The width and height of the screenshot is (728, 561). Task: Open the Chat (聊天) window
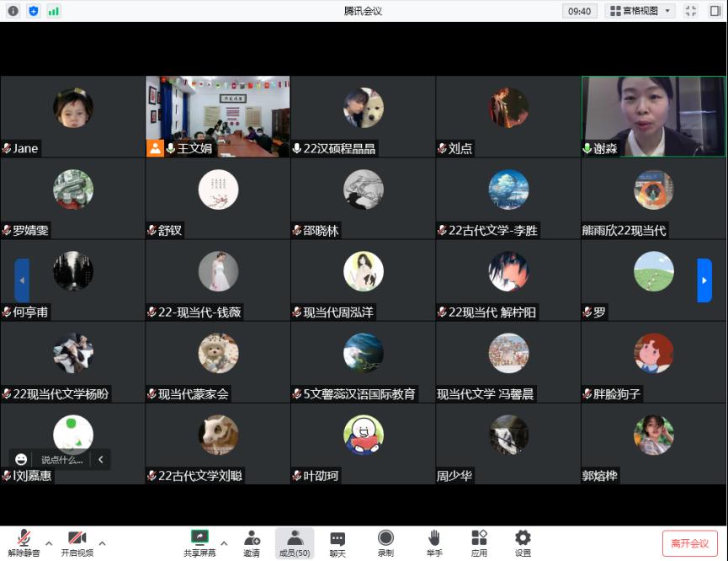(x=337, y=542)
